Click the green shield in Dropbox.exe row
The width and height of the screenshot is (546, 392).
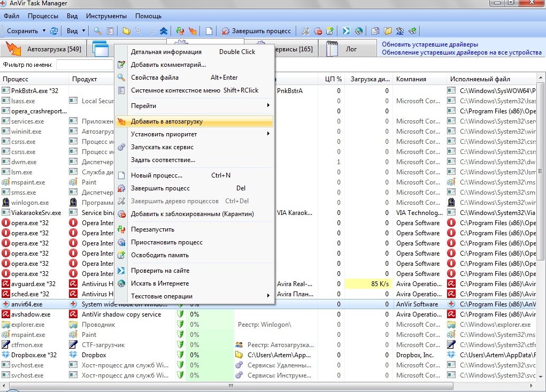(x=180, y=355)
